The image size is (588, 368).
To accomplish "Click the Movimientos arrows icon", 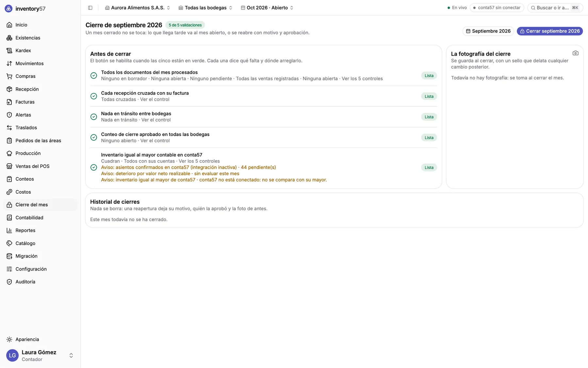I will (9, 63).
